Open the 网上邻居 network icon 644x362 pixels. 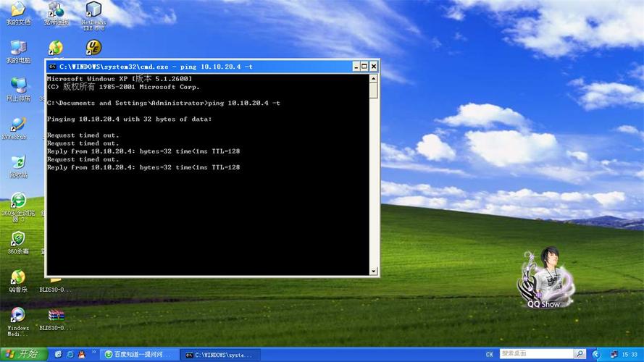[x=18, y=90]
